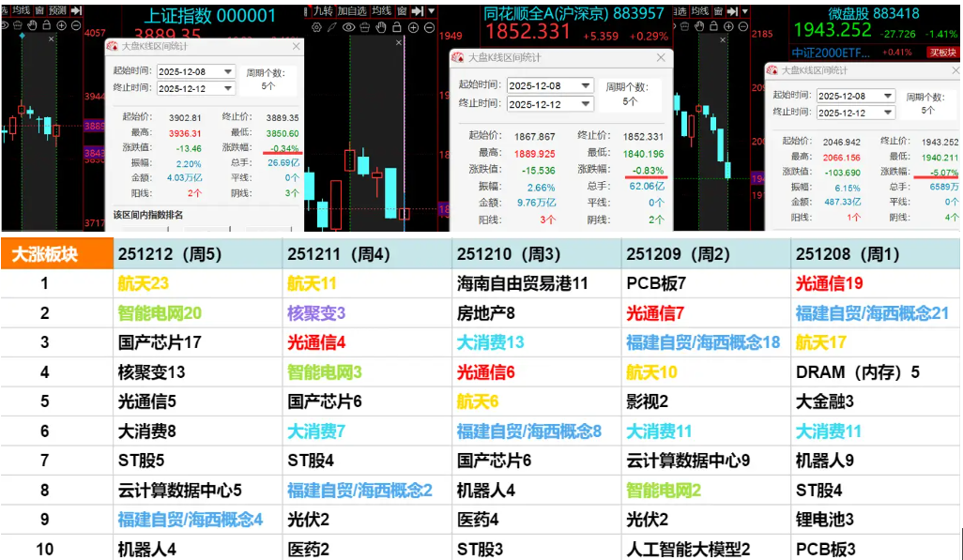Select the 预测 tab in left chart

tap(57, 10)
